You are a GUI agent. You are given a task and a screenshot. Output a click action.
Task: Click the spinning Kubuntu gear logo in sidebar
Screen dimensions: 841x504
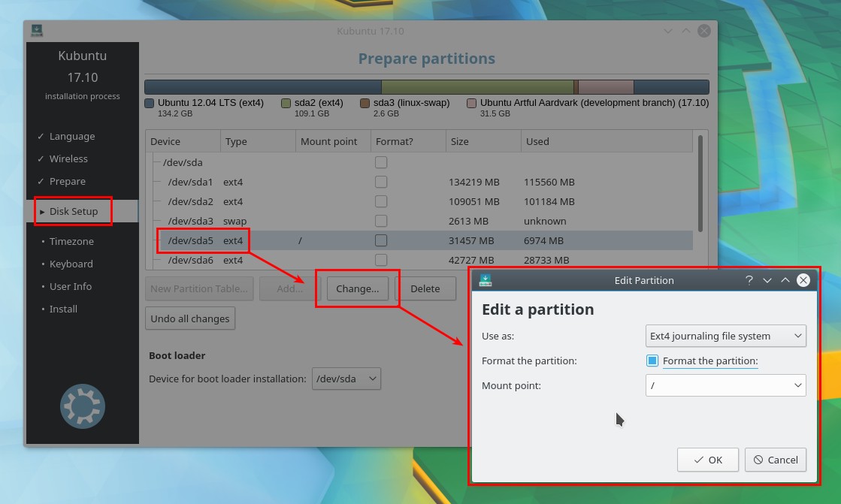click(82, 406)
